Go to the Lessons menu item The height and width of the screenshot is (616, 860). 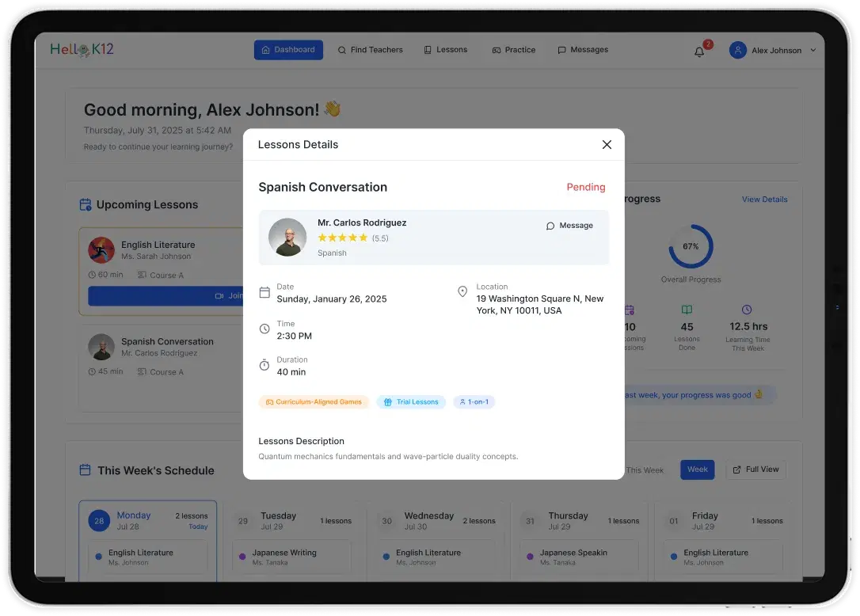coord(446,50)
